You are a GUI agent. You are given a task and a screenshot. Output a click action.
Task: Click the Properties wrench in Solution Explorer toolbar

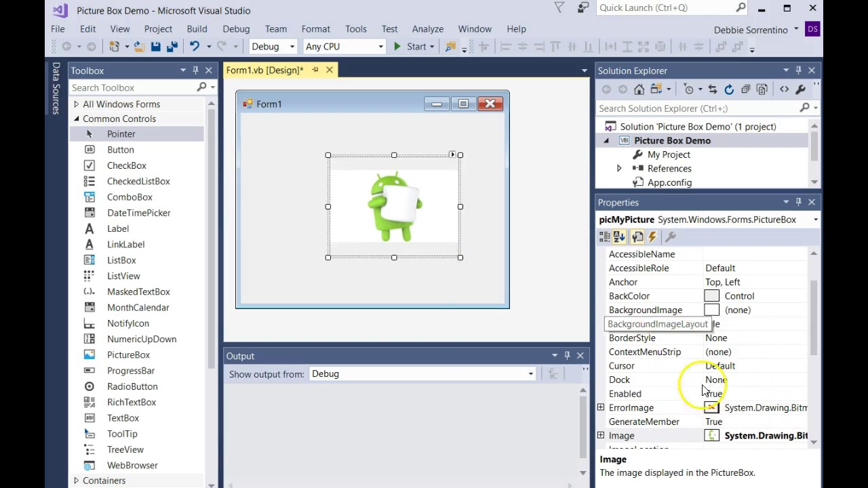point(800,89)
